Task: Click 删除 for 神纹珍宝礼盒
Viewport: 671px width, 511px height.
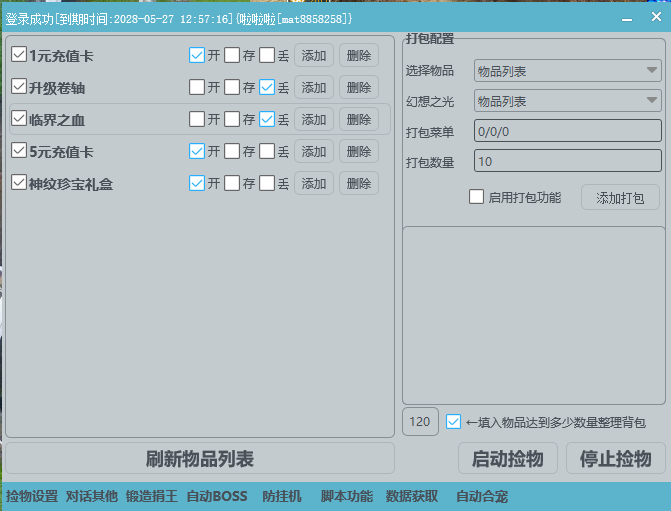Action: 359,183
